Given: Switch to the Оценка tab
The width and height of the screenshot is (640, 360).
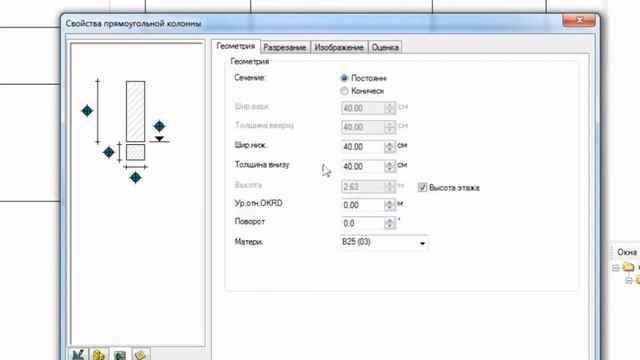Looking at the screenshot, I should (385, 47).
